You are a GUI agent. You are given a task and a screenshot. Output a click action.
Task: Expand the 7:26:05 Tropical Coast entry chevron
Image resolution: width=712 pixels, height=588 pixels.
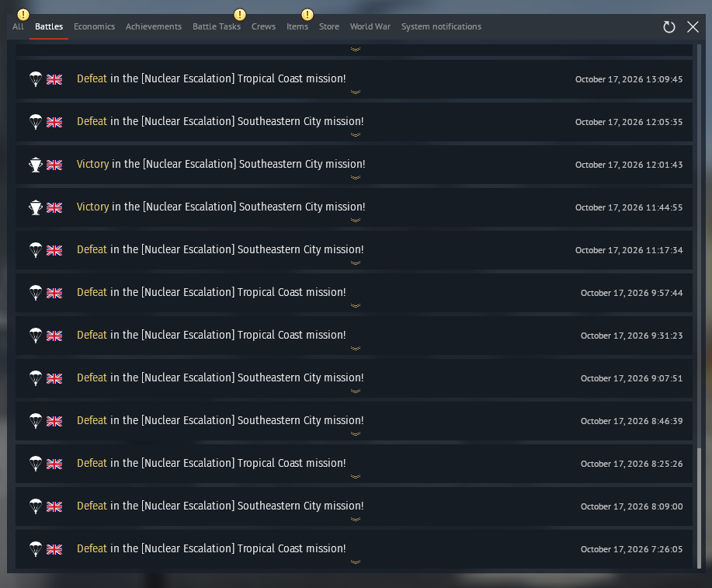356,562
